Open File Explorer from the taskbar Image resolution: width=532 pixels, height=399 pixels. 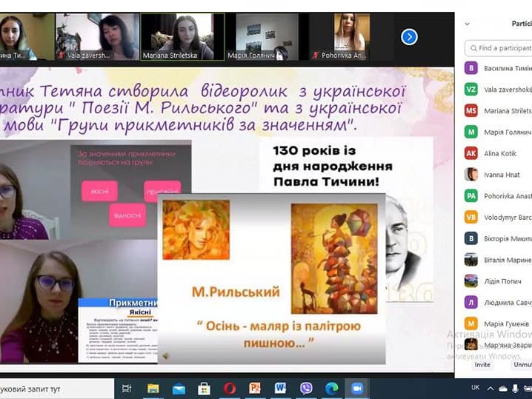point(153,388)
